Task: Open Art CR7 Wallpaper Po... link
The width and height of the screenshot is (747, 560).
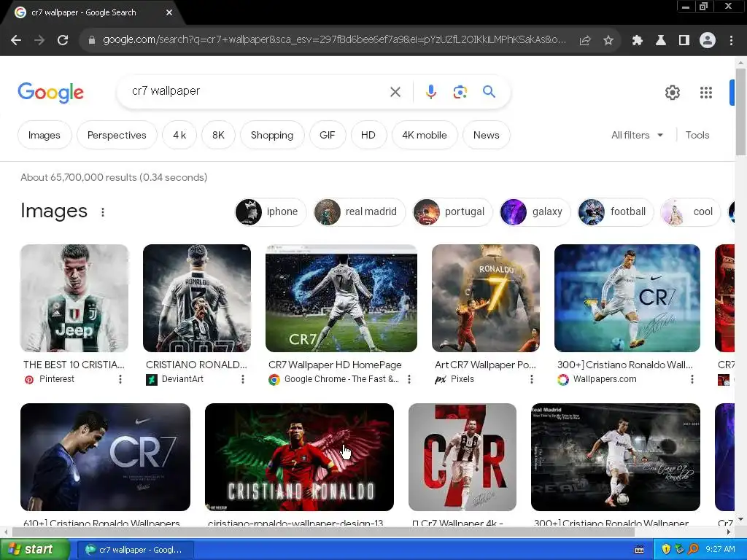Action: tap(485, 365)
